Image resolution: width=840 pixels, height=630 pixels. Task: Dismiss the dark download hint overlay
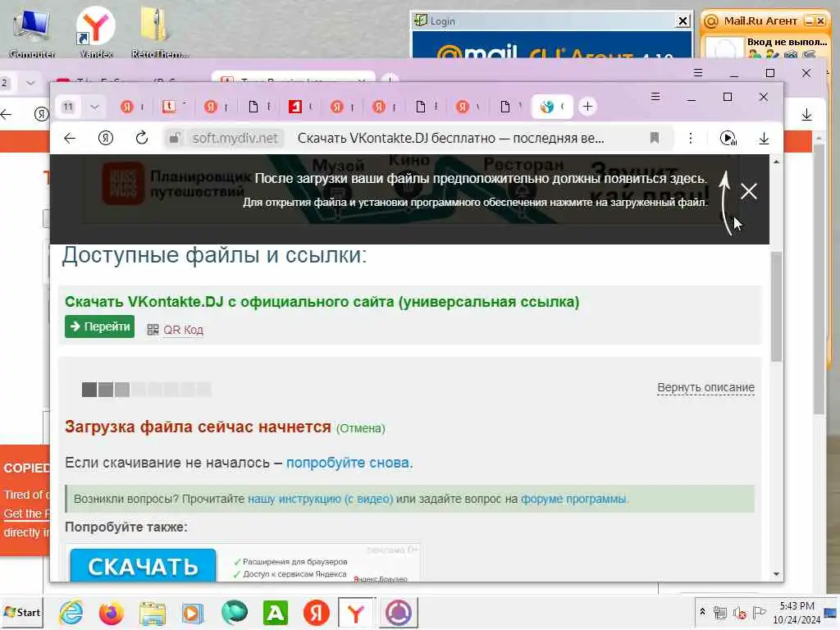click(748, 191)
